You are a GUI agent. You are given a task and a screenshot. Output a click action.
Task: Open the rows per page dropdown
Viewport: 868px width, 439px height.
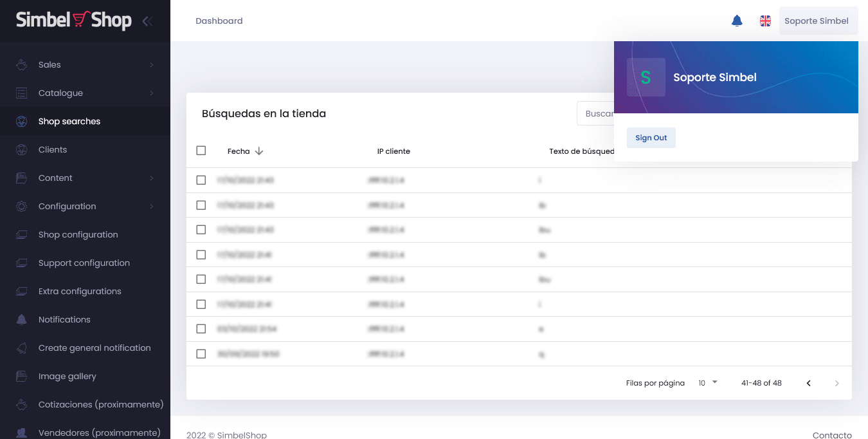pos(708,383)
